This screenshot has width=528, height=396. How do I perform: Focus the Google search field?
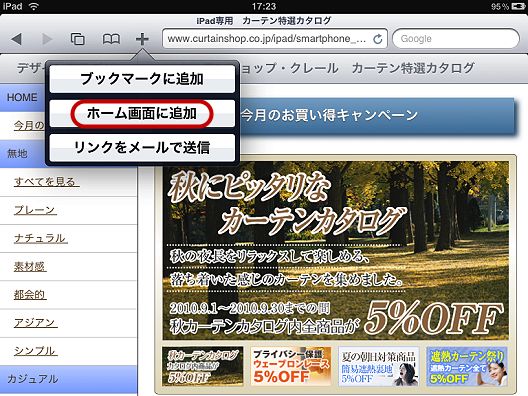pyautogui.click(x=456, y=39)
